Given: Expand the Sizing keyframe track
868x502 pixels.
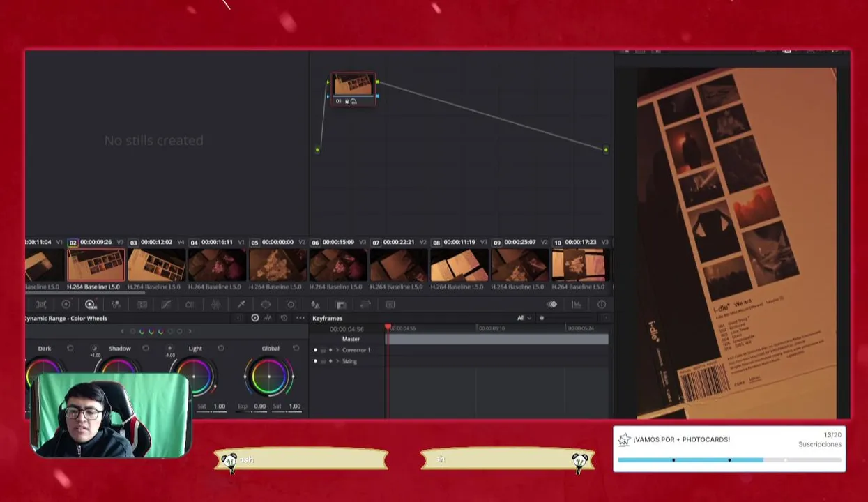Looking at the screenshot, I should pyautogui.click(x=337, y=361).
